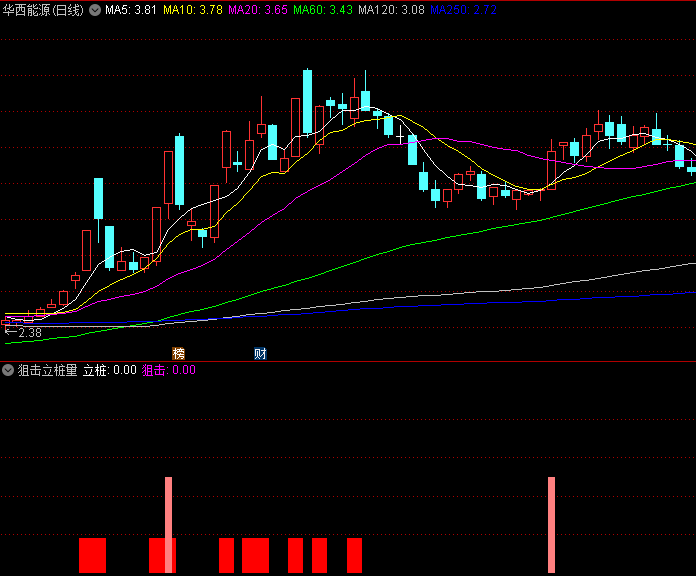The height and width of the screenshot is (576, 696).
Task: Expand the main chart indicator dropdown arrow
Action: (x=95, y=10)
